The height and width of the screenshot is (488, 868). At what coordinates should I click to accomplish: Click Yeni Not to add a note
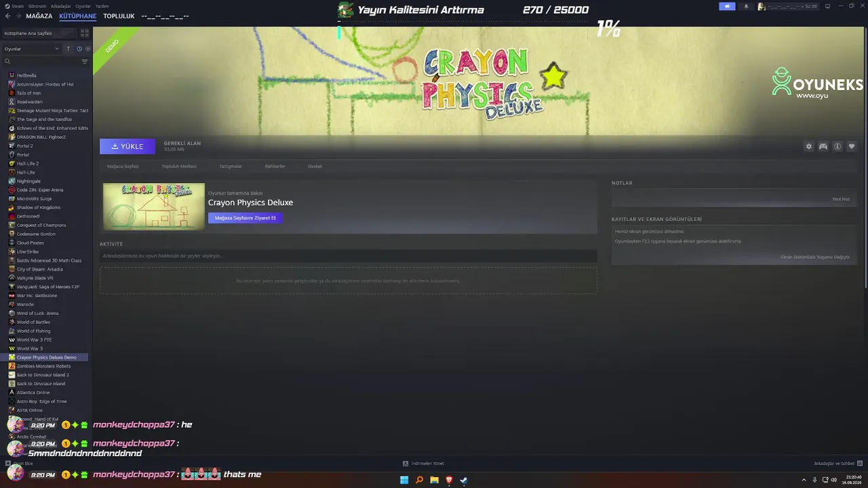841,199
